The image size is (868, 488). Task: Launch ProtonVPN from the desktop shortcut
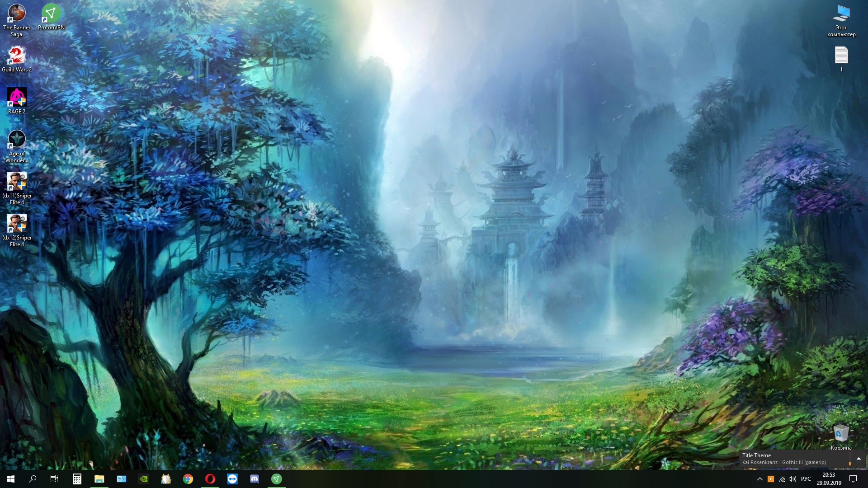click(x=51, y=17)
